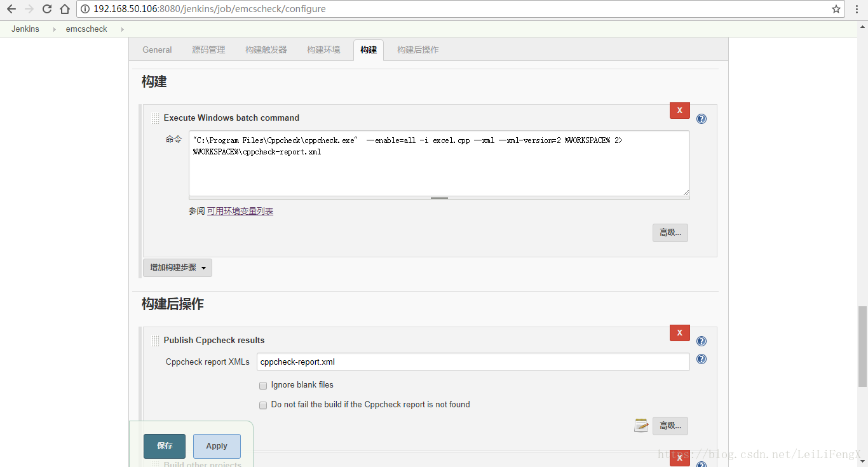Screen dimensions: 868x467
Task: Click in the 命令 batch command textarea
Action: 439,163
